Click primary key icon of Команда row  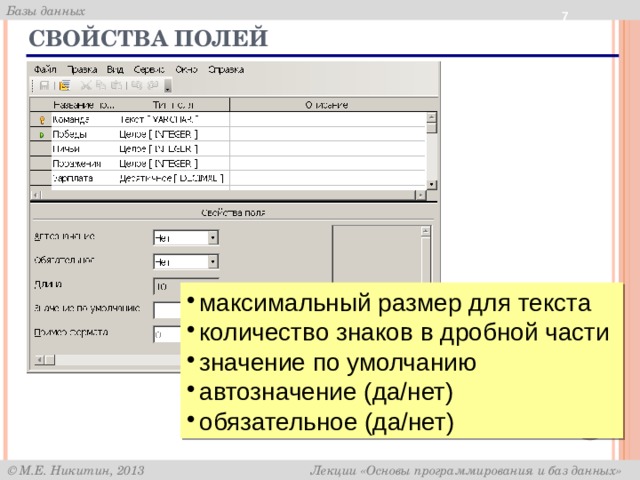[42, 120]
